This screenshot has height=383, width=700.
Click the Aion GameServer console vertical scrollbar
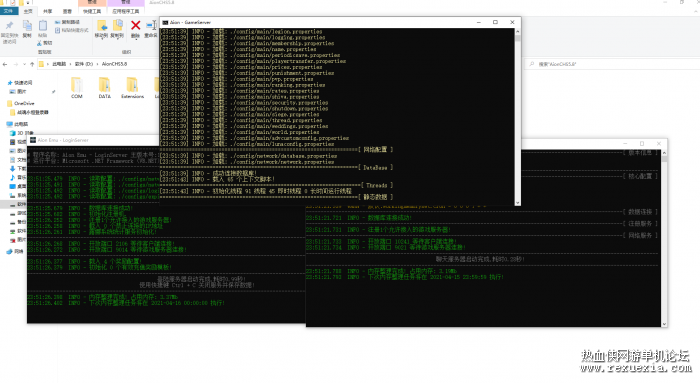(x=517, y=117)
